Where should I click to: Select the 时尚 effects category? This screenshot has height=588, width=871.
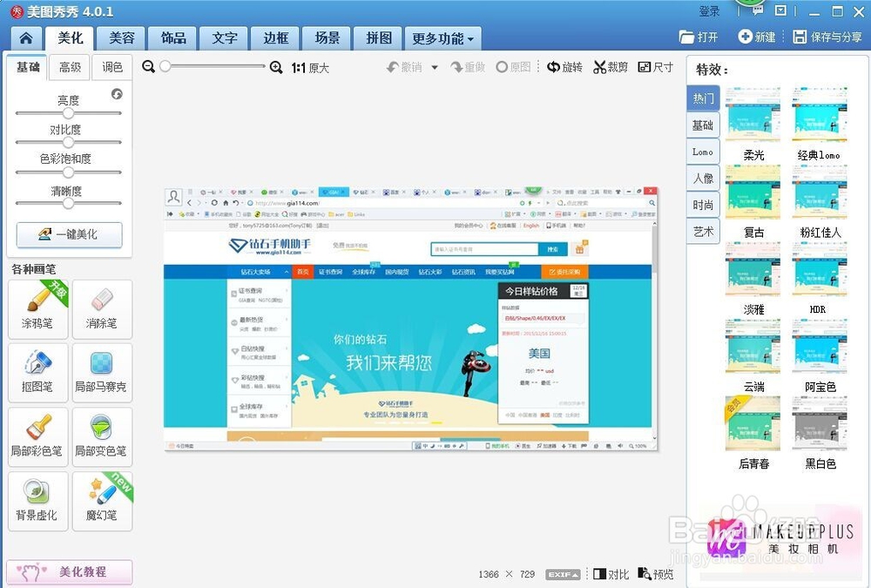pos(703,205)
